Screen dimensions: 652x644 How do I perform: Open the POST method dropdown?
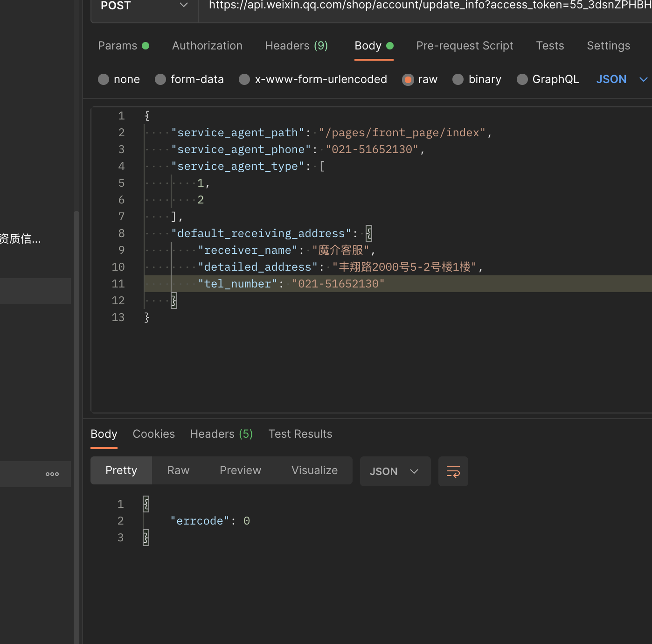click(x=145, y=6)
